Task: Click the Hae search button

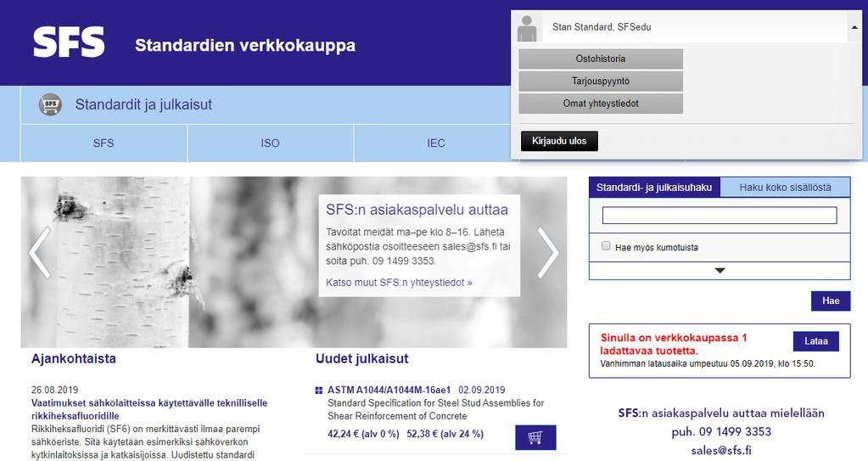Action: coord(831,301)
